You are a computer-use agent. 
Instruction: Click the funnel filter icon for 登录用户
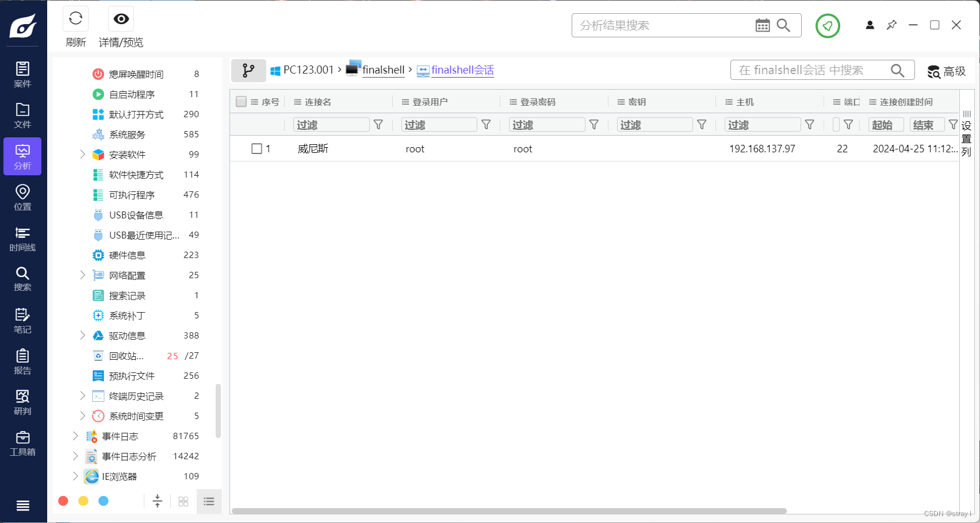coord(486,124)
